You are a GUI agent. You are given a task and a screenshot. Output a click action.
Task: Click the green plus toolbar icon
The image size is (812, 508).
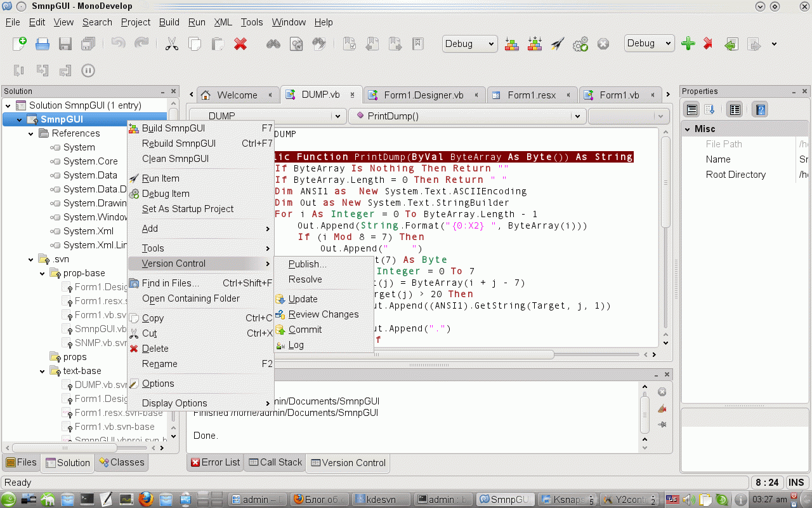pyautogui.click(x=688, y=44)
